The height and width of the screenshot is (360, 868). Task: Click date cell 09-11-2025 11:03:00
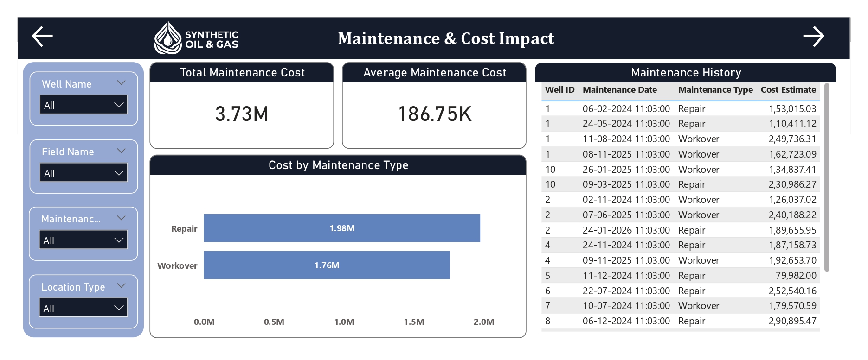click(x=626, y=260)
